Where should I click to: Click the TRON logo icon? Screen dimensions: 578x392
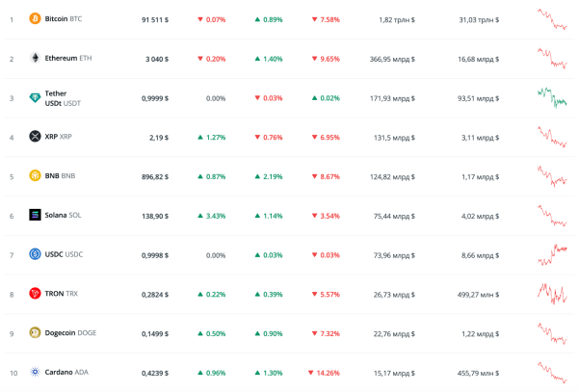coord(36,294)
